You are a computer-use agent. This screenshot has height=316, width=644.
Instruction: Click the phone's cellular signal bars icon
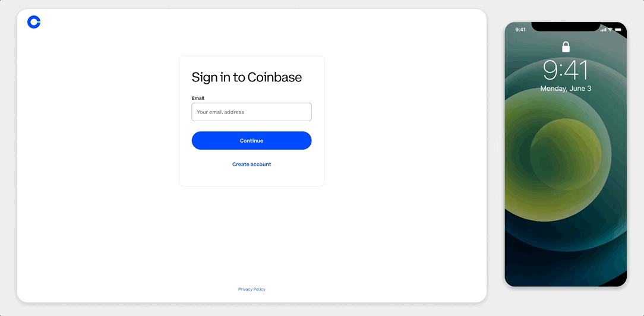(x=603, y=30)
